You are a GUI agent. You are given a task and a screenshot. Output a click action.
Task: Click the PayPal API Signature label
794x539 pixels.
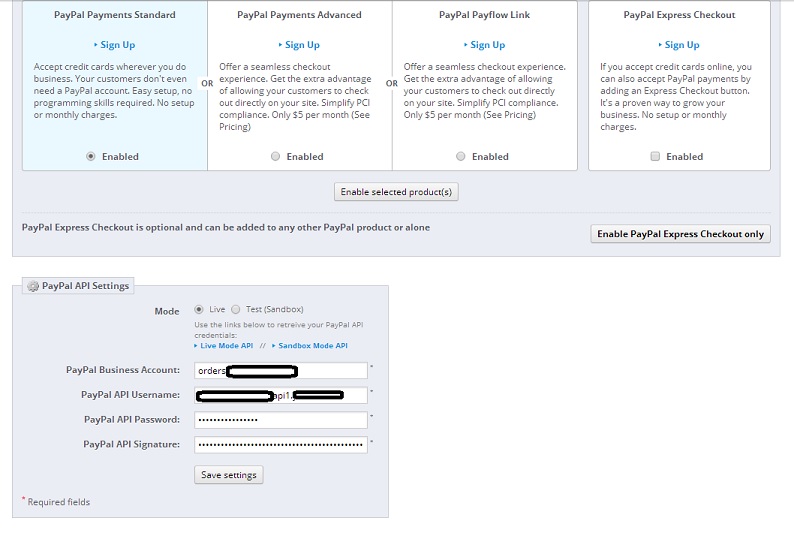[132, 444]
